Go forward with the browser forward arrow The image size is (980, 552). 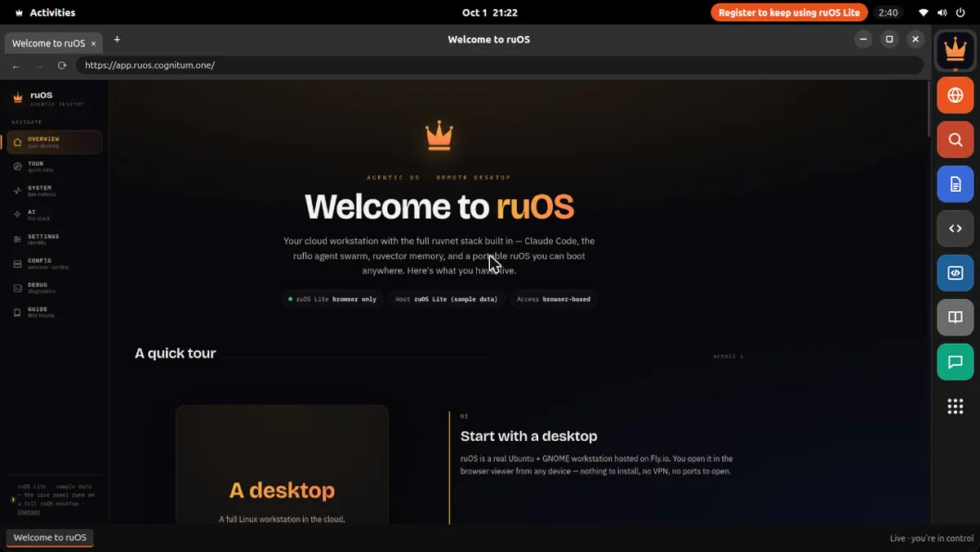[x=38, y=65]
